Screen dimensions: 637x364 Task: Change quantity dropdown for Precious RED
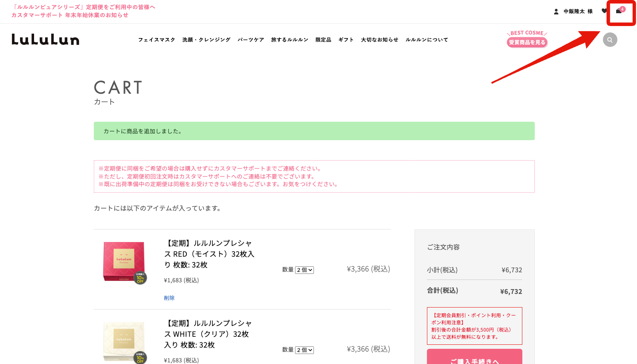click(x=305, y=270)
